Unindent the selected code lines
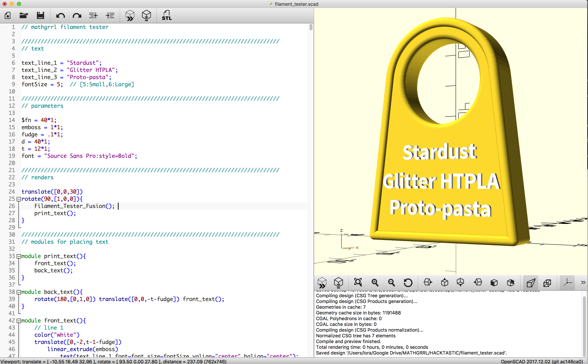 point(93,16)
